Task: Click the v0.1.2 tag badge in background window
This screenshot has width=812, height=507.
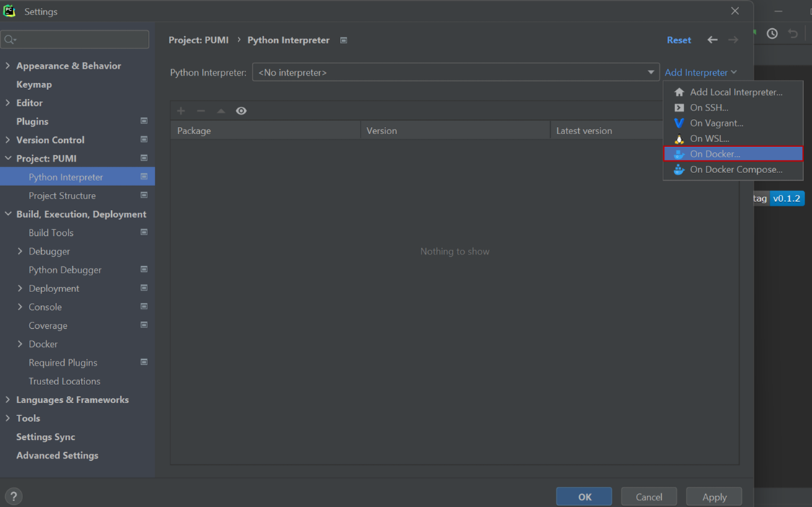Action: coord(787,198)
